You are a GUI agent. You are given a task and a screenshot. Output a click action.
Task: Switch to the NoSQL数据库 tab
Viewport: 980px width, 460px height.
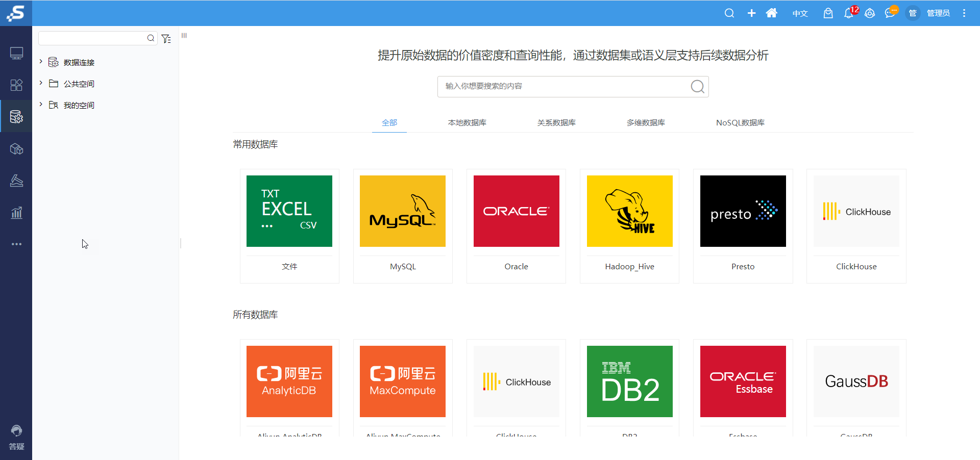coord(740,122)
